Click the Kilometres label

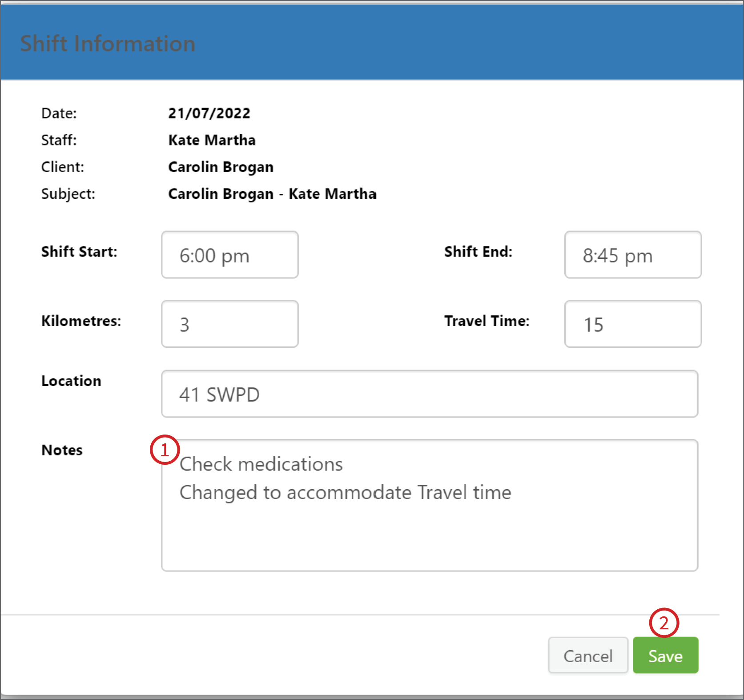pos(80,321)
